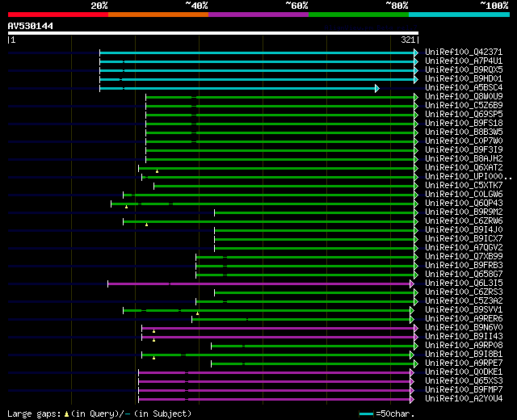Image resolution: width=517 pixels, height=420 pixels.
Task: Select the truncated UniRef100_UPI000.. label
Action: pyautogui.click(x=469, y=177)
